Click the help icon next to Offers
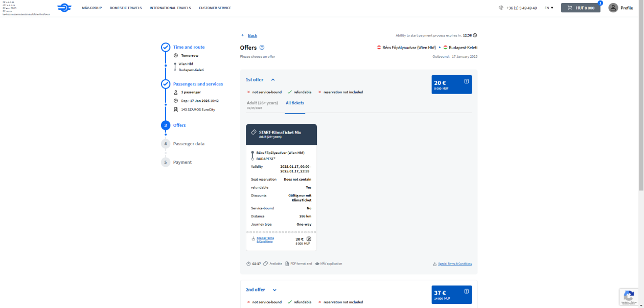Image resolution: width=644 pixels, height=308 pixels. point(262,48)
